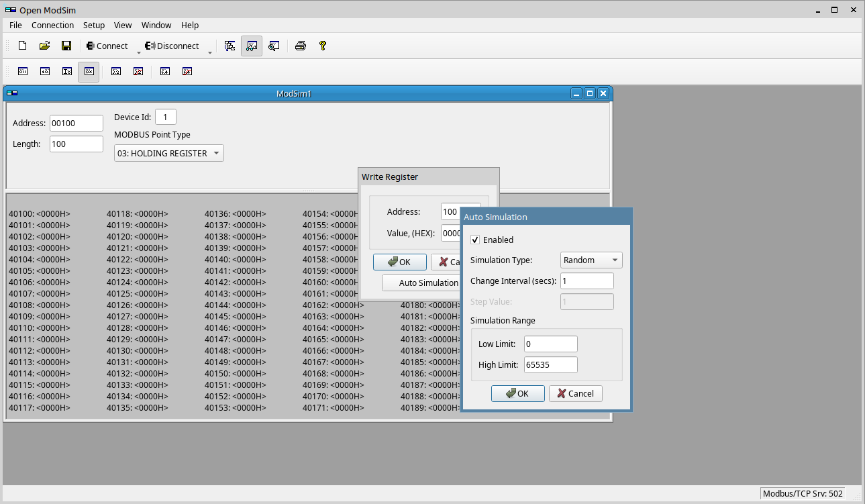Select register row 40136: <0000H>
Screen dimensions: 865x504
tap(236, 214)
